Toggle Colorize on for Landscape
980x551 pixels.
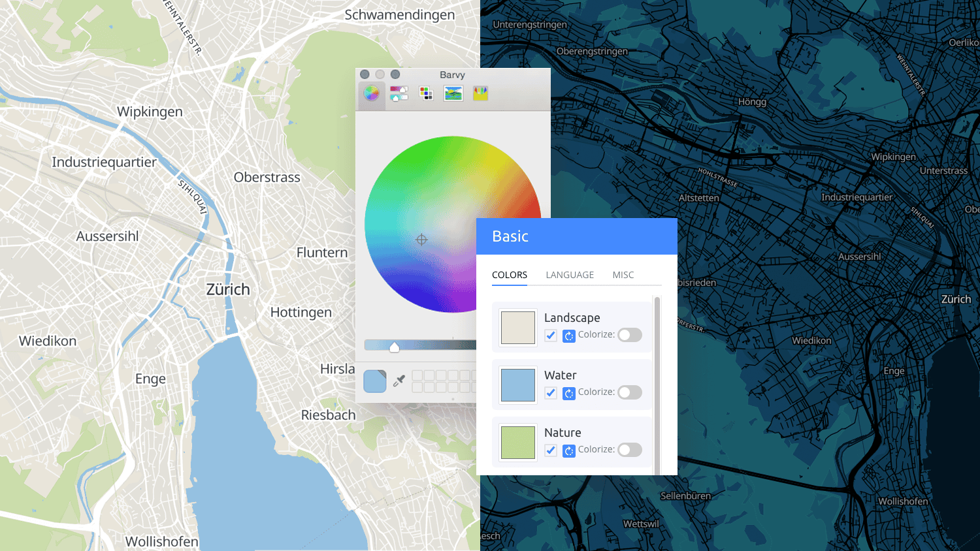point(629,334)
